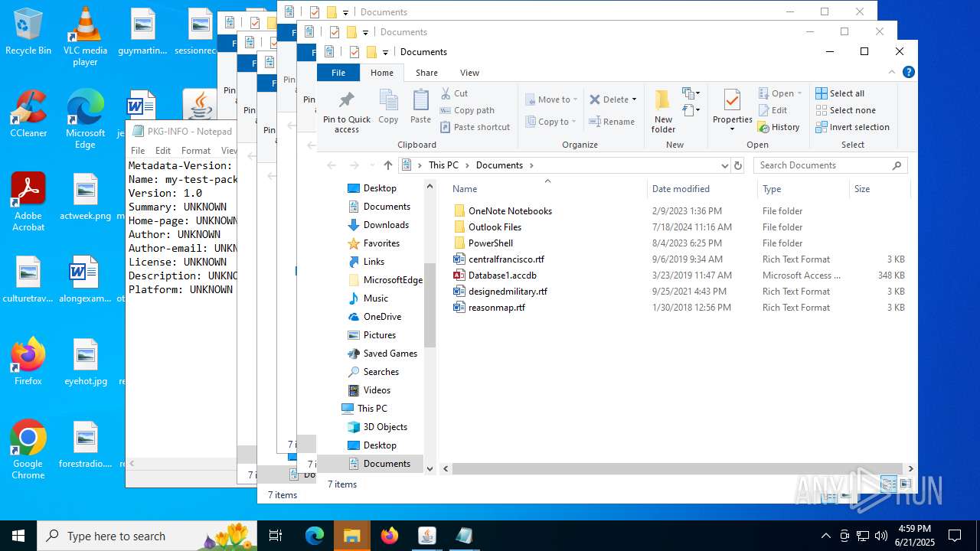The width and height of the screenshot is (980, 551).
Task: Collapse the ribbon with the chevron
Action: click(892, 73)
